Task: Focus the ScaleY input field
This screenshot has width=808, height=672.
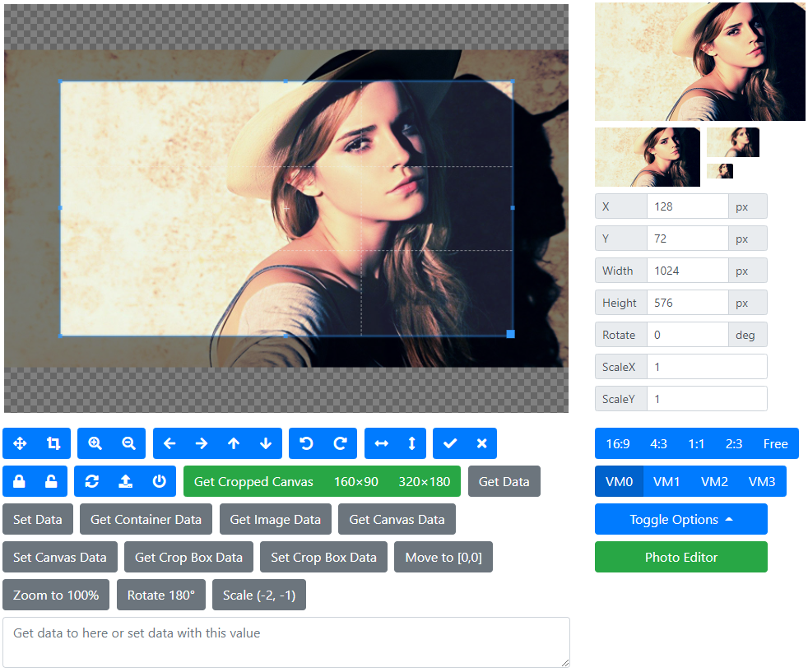Action: click(x=707, y=399)
